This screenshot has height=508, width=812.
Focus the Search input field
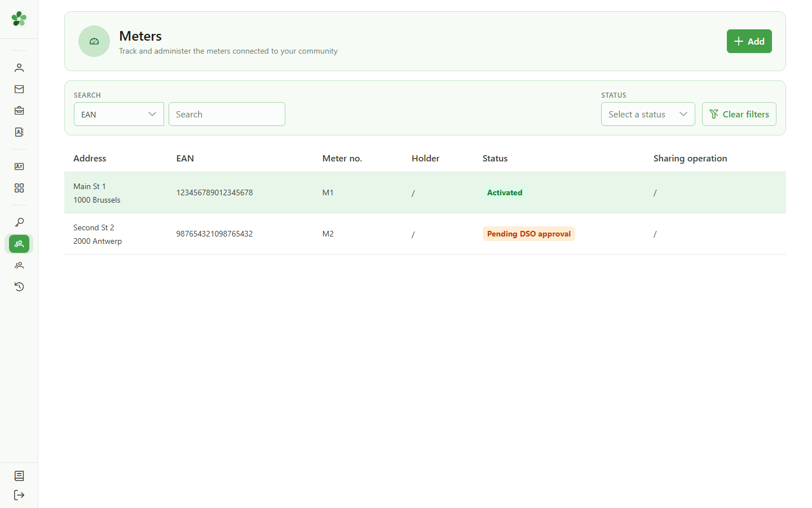click(x=227, y=114)
